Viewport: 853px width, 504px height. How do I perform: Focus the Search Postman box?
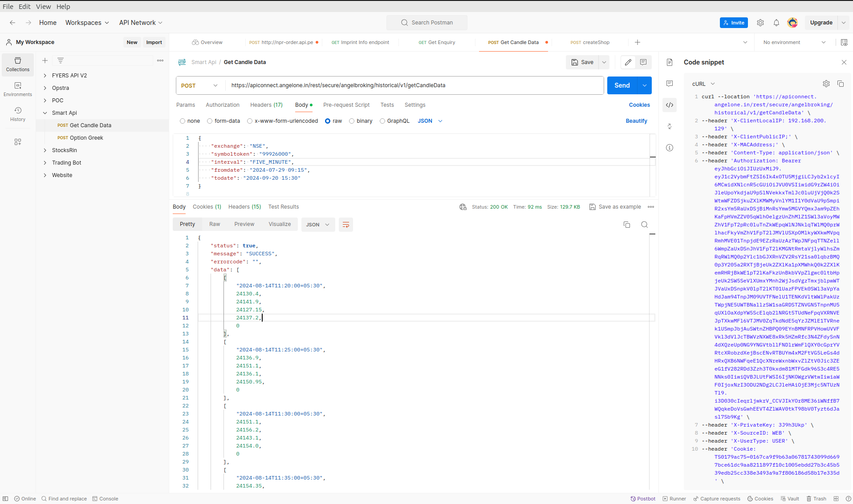(427, 23)
